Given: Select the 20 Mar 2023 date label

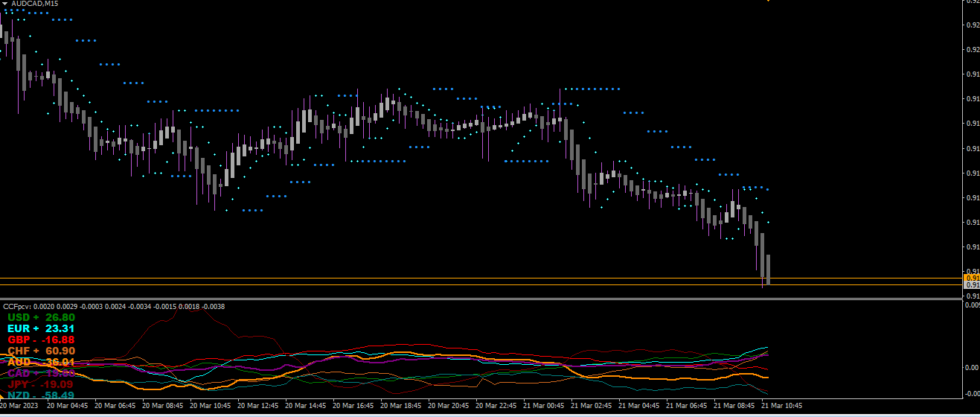Looking at the screenshot, I should pos(19,407).
